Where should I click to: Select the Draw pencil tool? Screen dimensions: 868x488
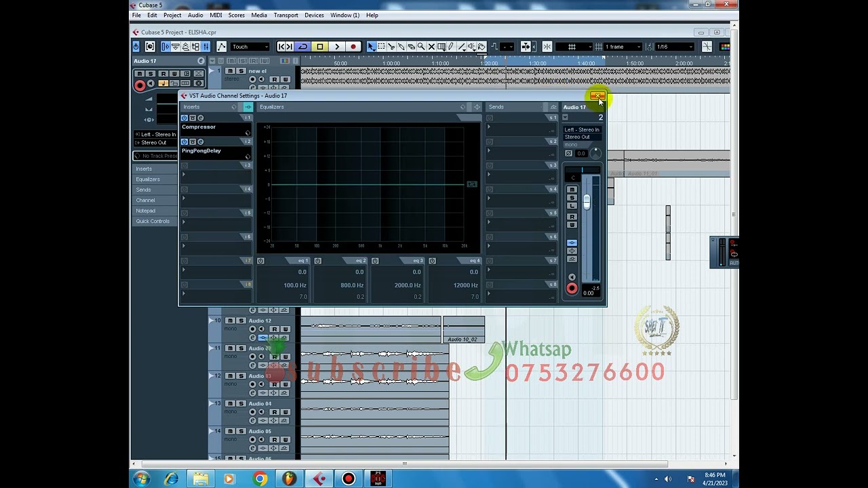coord(451,47)
